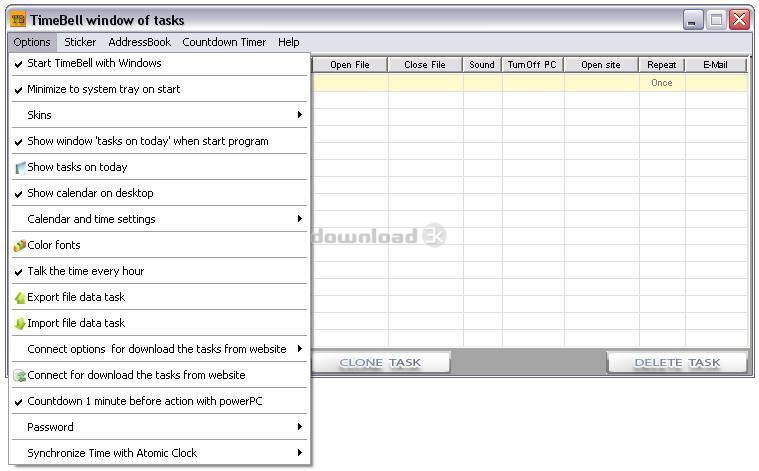Click the Open File column header
The image size is (759, 471).
pos(349,65)
